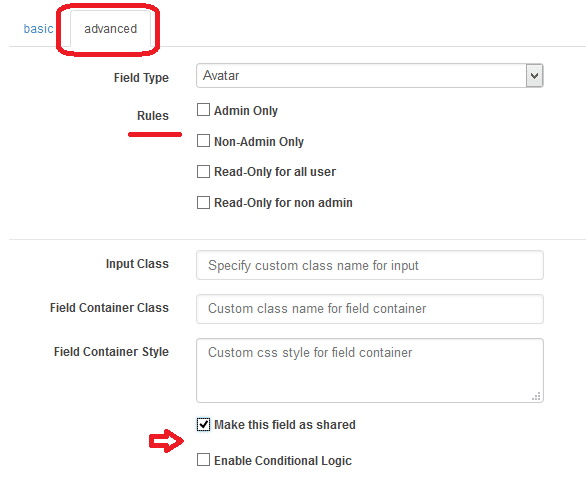Click the Read-Only for non admin label
Image resolution: width=586 pixels, height=485 pixels.
coord(283,203)
